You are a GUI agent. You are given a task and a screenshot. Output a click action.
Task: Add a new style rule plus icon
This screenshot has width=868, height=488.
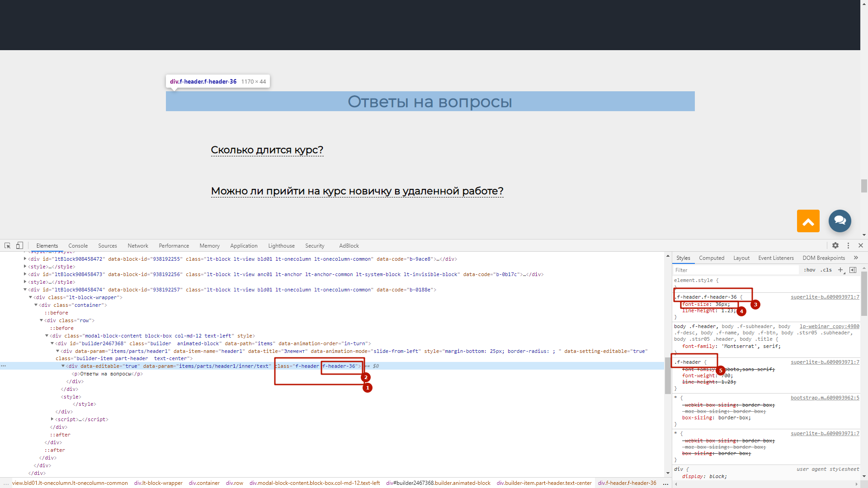[841, 270]
